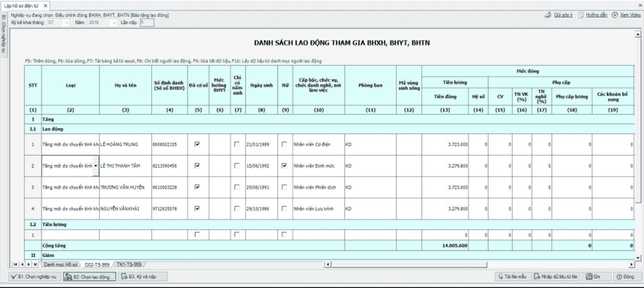Check 'Chỉ có năm sinh' for NGUYỄN VĂN KHẢI
This screenshot has width=644, height=288.
coord(237,209)
